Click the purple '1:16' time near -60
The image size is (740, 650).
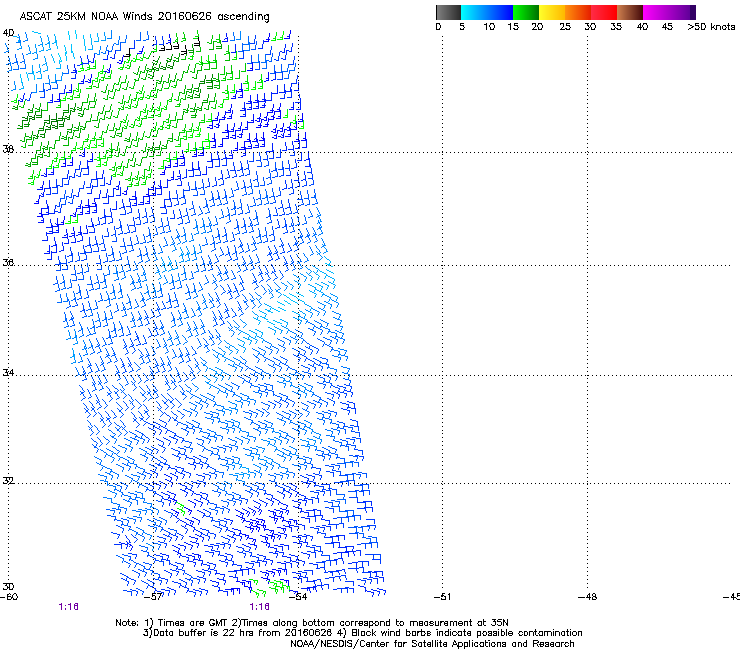(x=68, y=607)
